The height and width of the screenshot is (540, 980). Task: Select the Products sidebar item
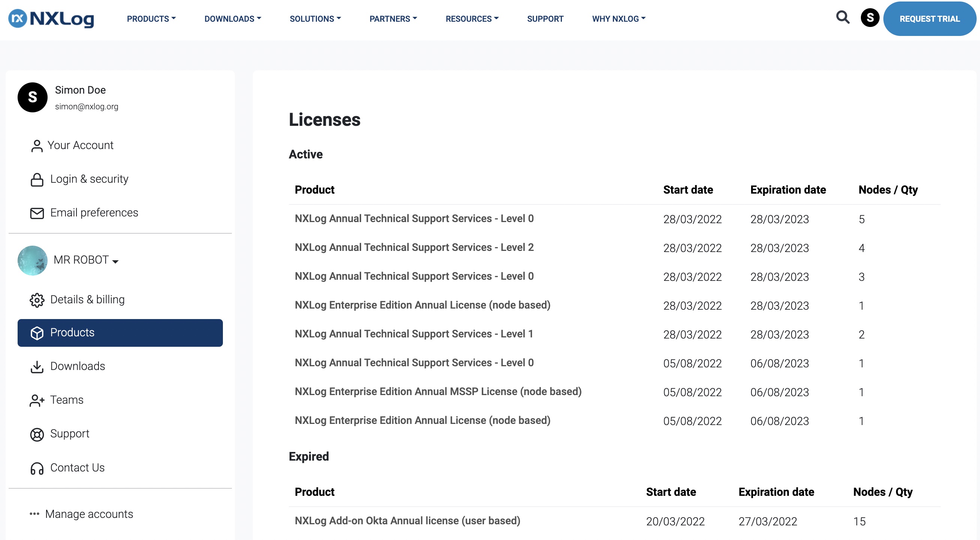[x=120, y=333]
